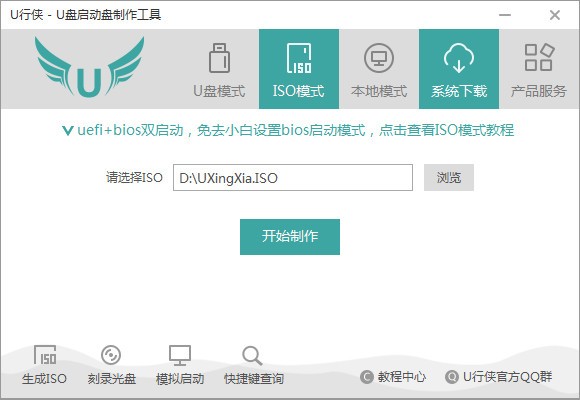Open the 本地模式 tab
580x400 pixels.
point(379,69)
